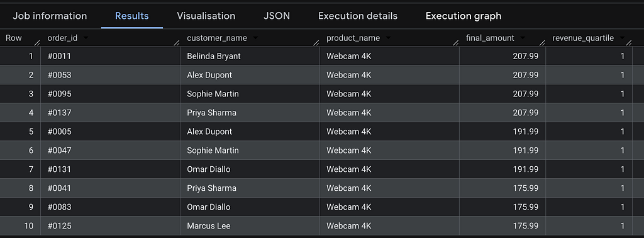
Task: Click the order_id column resize handle
Action: (177, 43)
